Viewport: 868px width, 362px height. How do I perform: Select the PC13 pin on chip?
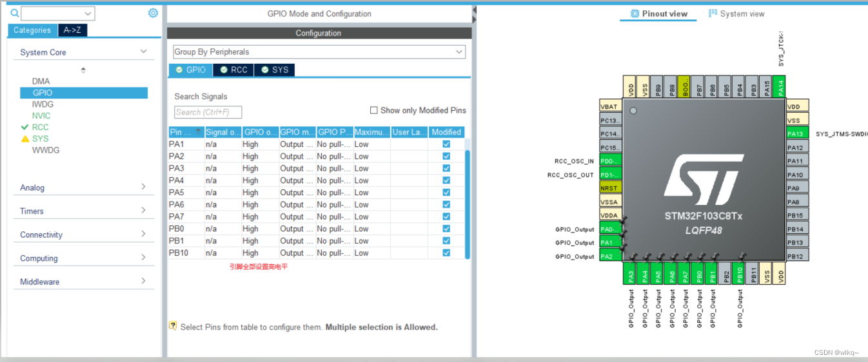[610, 120]
